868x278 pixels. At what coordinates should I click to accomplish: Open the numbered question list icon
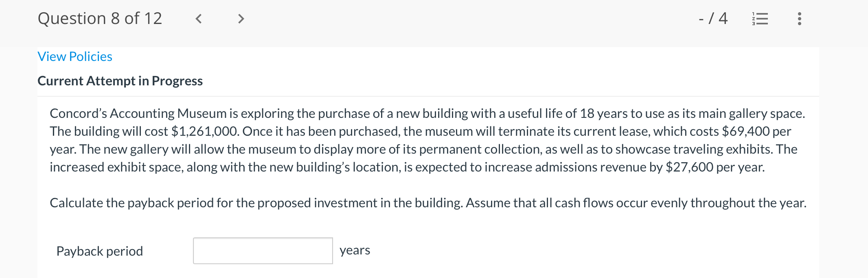pos(760,19)
